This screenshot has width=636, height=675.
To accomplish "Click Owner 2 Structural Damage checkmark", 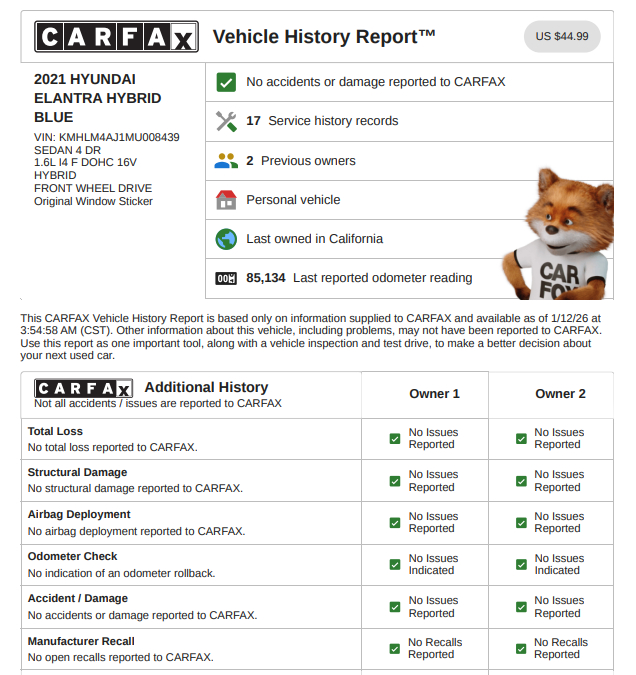I will click(521, 481).
